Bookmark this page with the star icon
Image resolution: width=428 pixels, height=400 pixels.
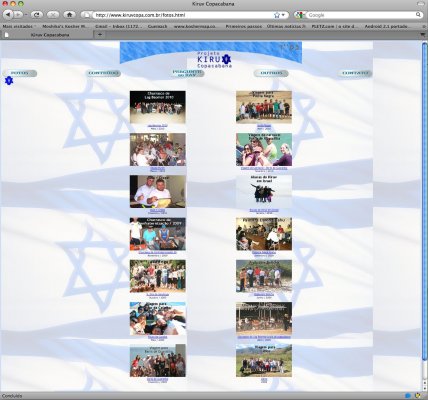pos(277,15)
